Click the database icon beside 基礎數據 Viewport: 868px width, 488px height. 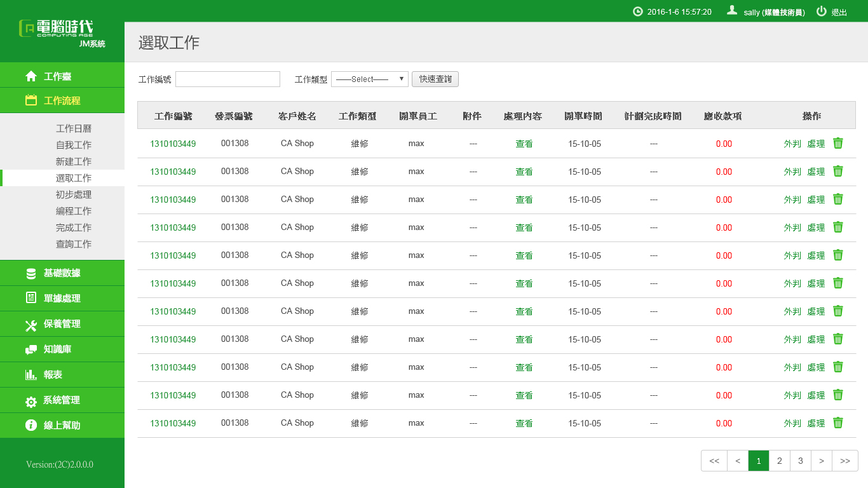[31, 273]
